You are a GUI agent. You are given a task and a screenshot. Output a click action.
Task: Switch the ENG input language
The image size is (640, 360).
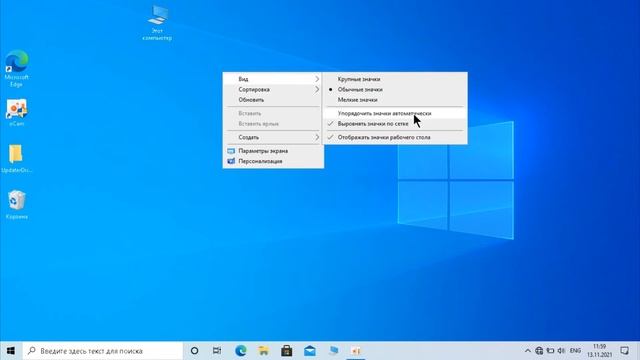click(576, 351)
